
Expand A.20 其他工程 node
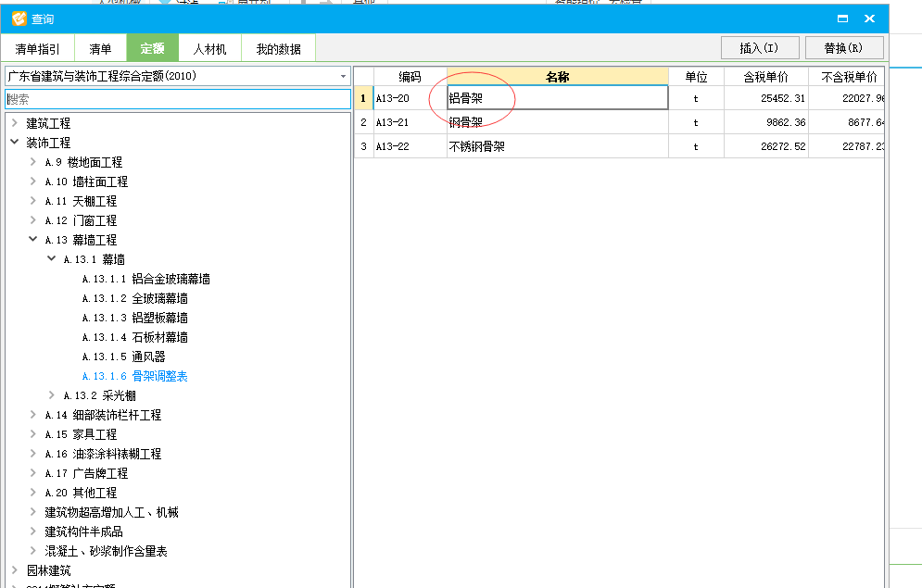tap(33, 492)
